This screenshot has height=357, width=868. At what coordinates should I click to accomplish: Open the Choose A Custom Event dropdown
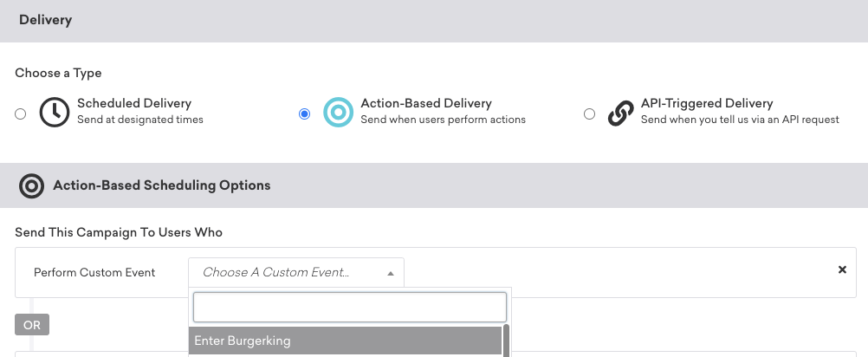[x=296, y=272]
